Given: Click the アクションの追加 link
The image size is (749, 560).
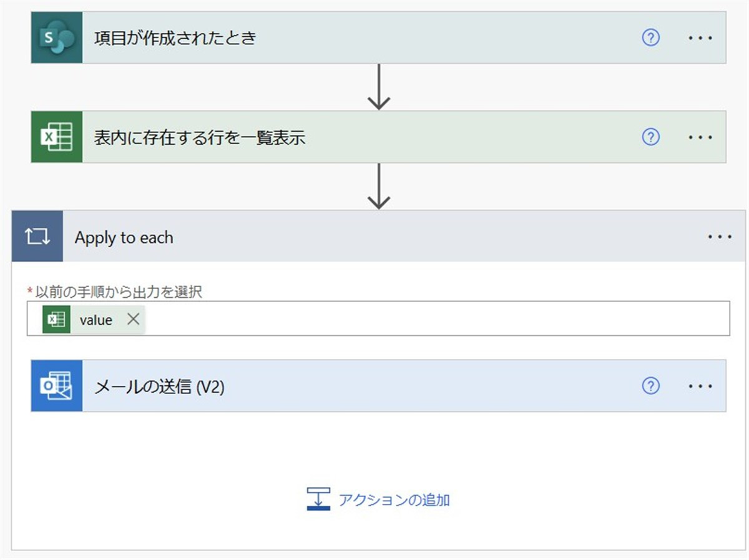Looking at the screenshot, I should coord(394,500).
